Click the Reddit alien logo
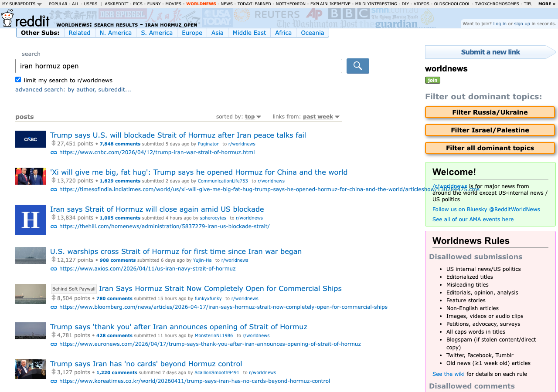The height and width of the screenshot is (392, 558). tap(7, 18)
